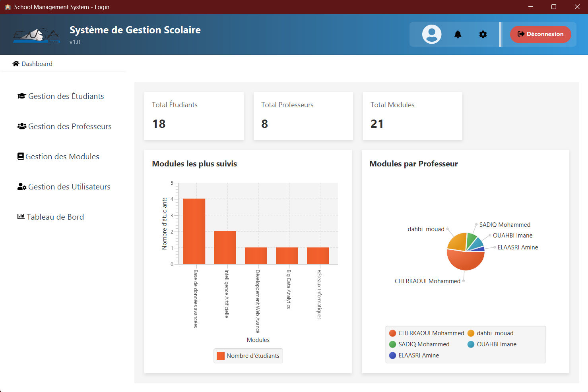Click the v1.0 version label

(75, 42)
